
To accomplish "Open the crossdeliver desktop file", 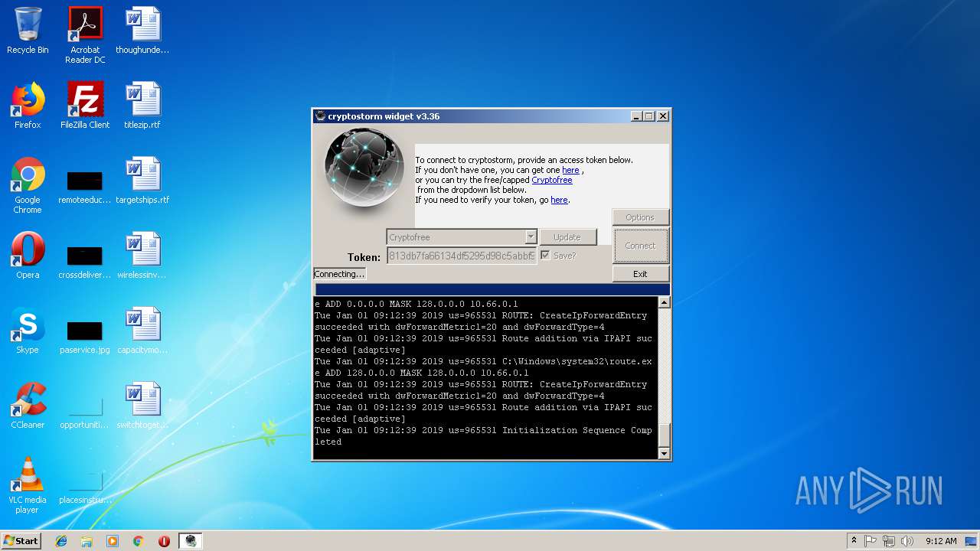I will pyautogui.click(x=85, y=260).
